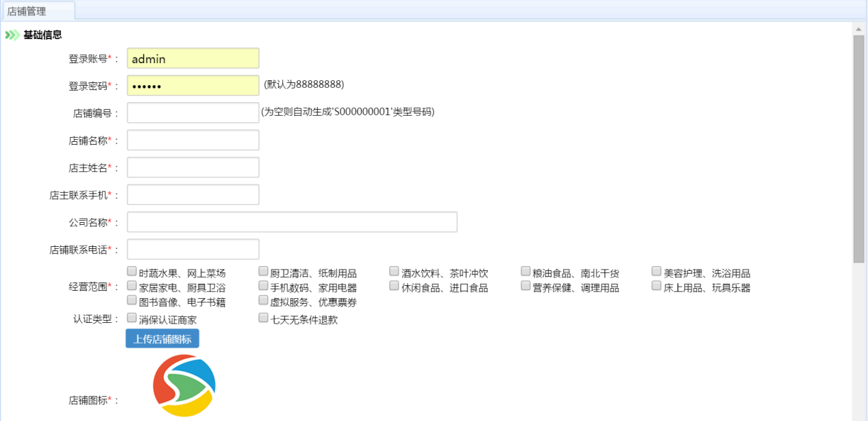Screen dimensions: 868x421
Task: Click the vertical scrollbar thumb
Action: tap(859, 147)
